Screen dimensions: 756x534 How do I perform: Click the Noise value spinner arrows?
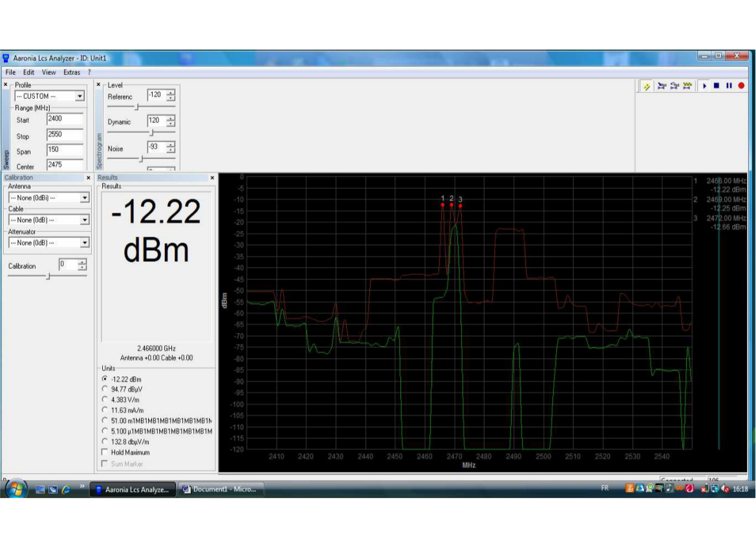171,147
